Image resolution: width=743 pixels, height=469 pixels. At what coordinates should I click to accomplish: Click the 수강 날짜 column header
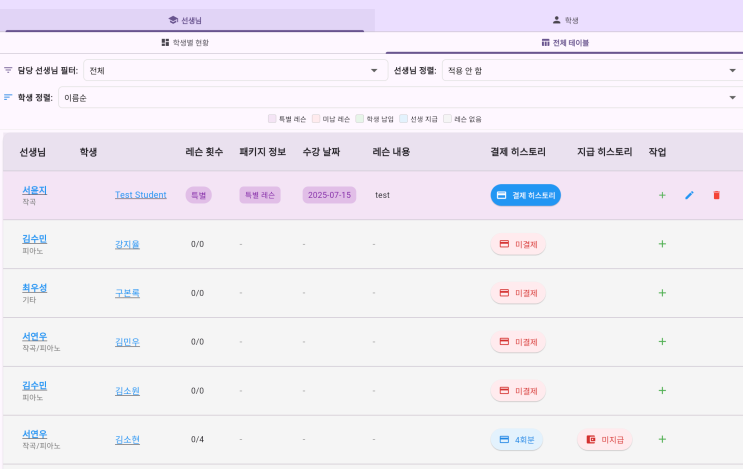coord(321,152)
